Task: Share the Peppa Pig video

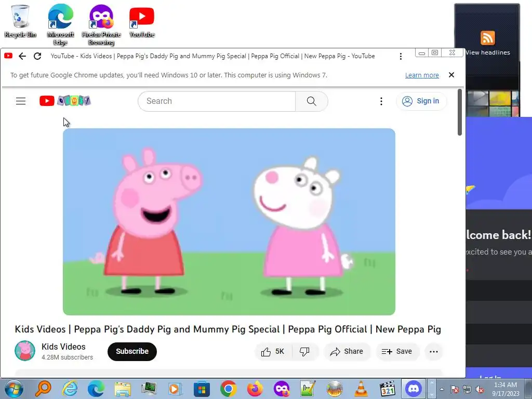Action: [347, 352]
